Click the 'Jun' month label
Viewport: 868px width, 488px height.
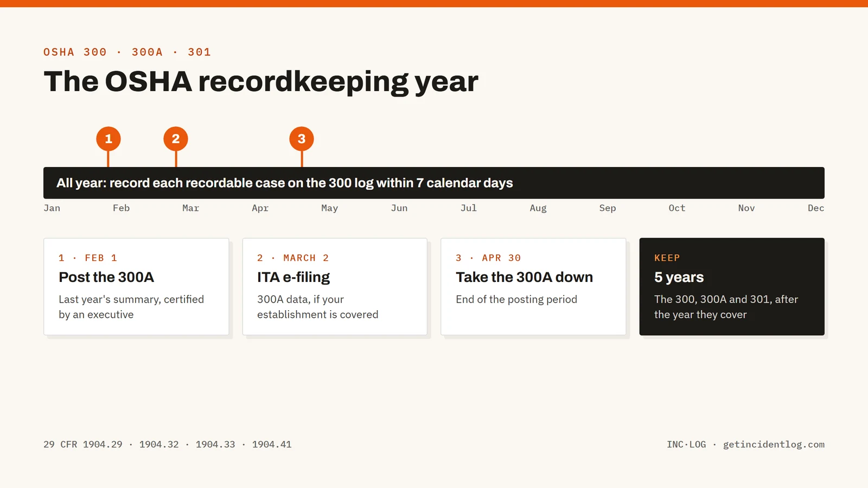click(x=399, y=208)
